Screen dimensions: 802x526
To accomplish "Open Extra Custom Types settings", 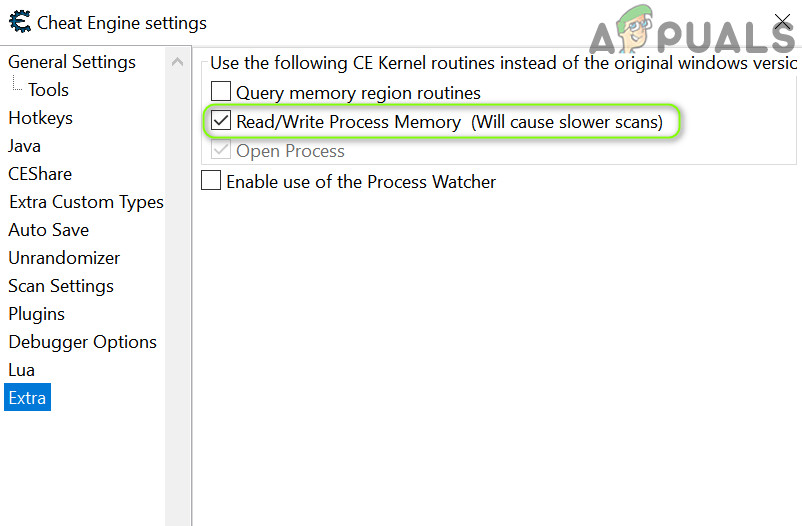I will 86,202.
